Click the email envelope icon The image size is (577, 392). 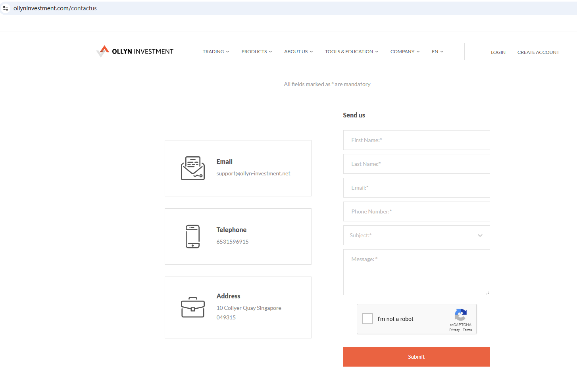click(193, 168)
